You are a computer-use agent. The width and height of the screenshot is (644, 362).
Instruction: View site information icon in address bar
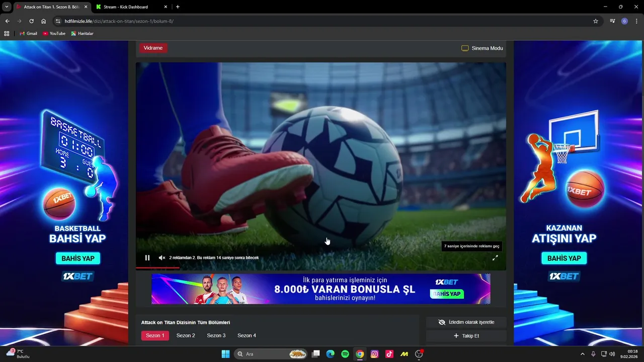(x=58, y=21)
